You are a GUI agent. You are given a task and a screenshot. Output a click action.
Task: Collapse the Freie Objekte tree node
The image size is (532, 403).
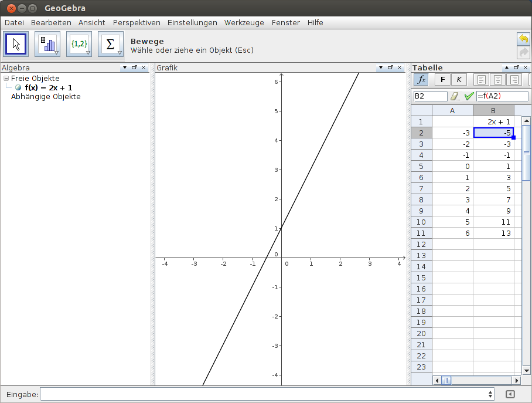[6, 78]
